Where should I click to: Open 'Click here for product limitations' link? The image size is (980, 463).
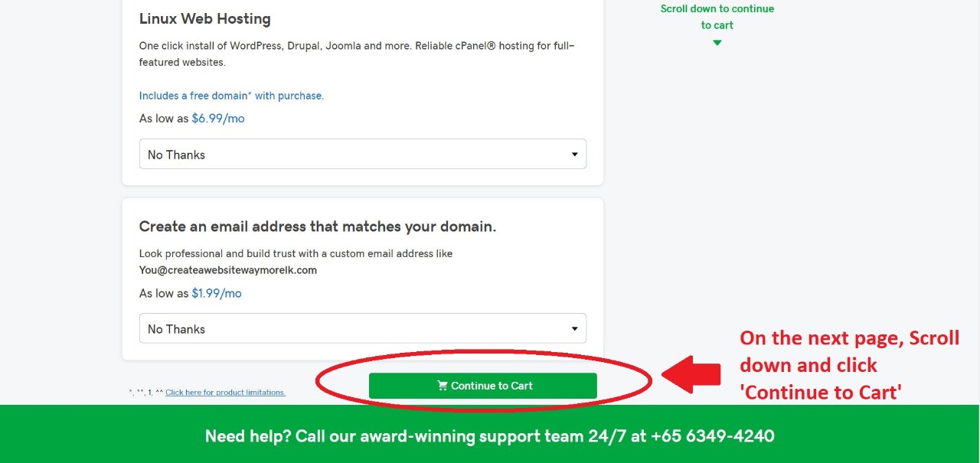[225, 393]
